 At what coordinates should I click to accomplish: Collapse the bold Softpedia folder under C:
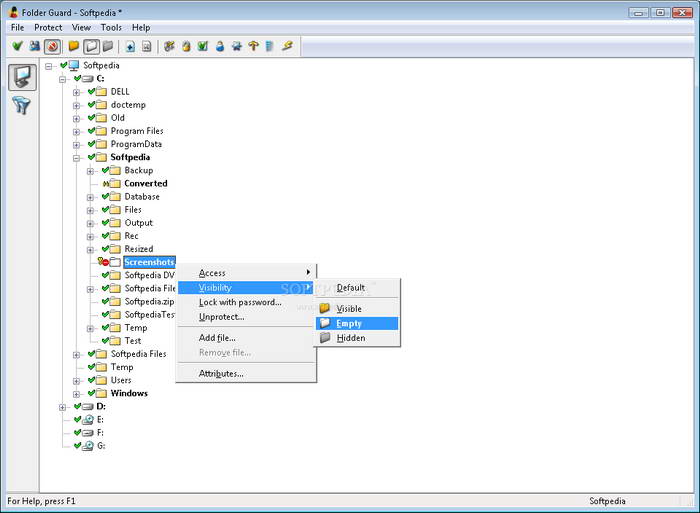coord(76,158)
